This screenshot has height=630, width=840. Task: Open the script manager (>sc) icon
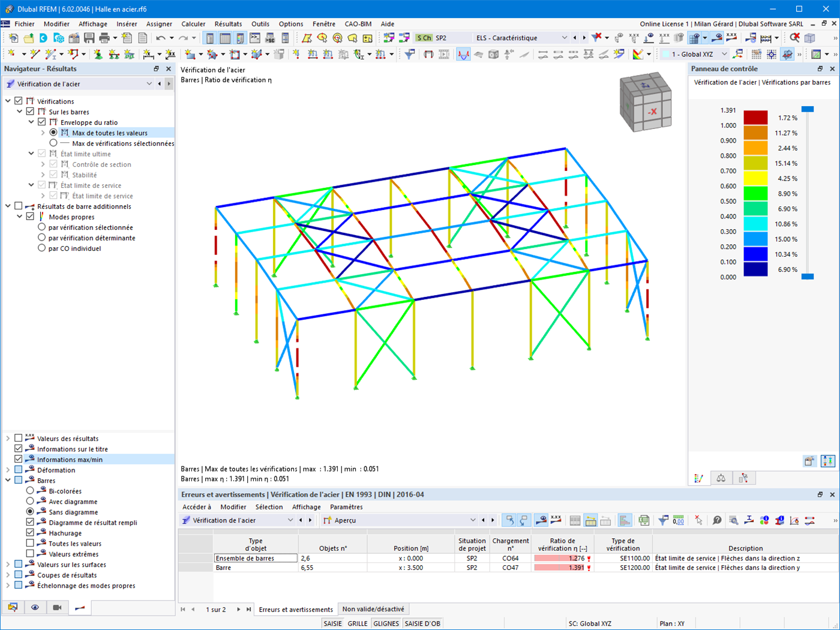(x=270, y=38)
